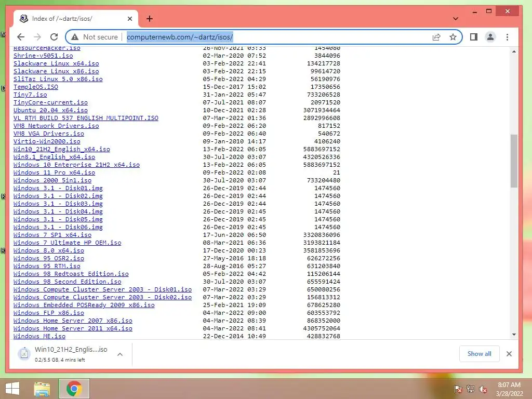Open File Explorer from the taskbar

(42, 389)
